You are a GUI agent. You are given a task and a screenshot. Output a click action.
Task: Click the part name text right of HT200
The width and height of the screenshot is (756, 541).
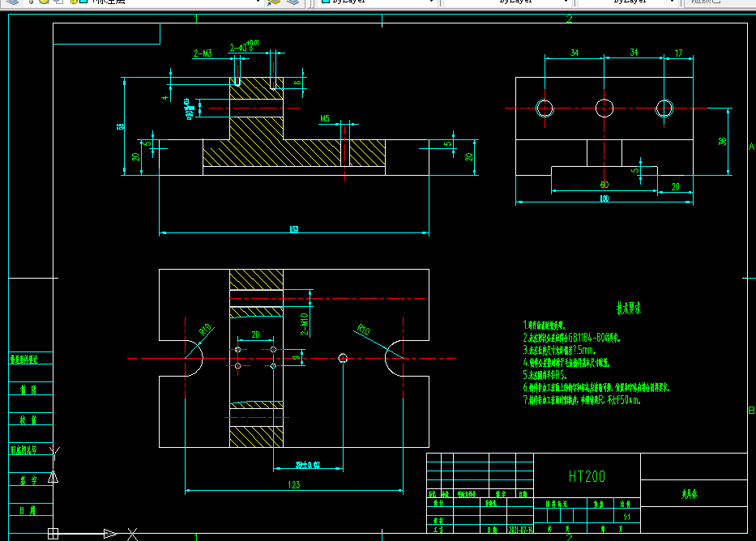tap(690, 494)
